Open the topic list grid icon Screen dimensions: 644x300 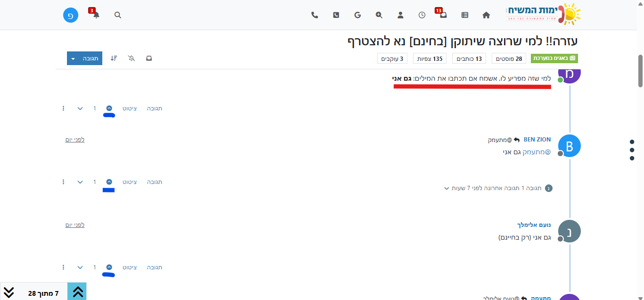click(464, 15)
